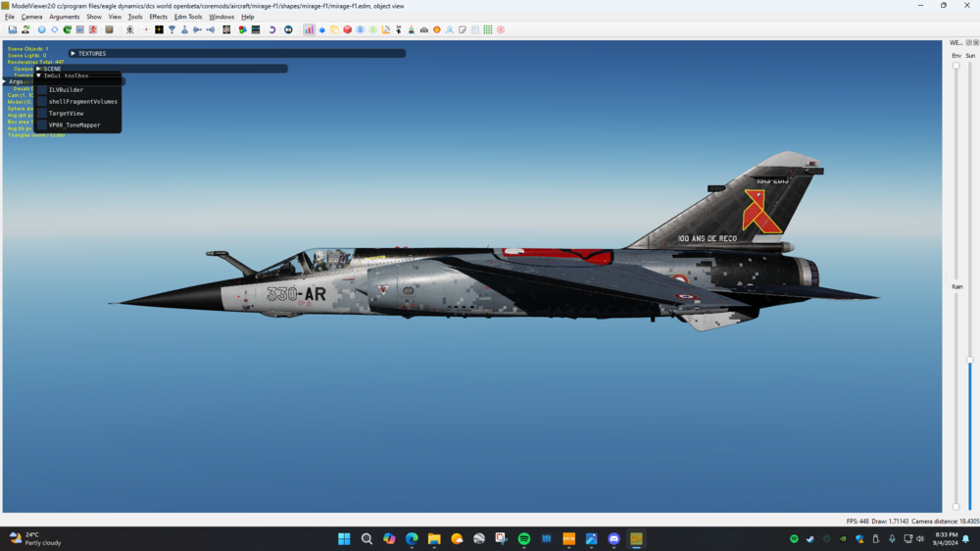Open the Arguments menu
The image size is (980, 551).
[65, 17]
